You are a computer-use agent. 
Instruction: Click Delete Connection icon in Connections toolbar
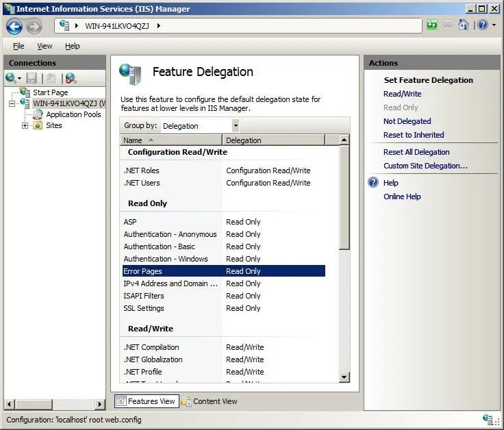click(x=71, y=78)
